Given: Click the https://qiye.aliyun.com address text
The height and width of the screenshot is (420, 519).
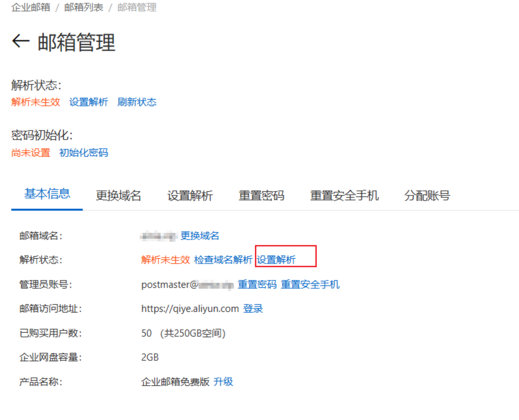Looking at the screenshot, I should click(x=190, y=309).
